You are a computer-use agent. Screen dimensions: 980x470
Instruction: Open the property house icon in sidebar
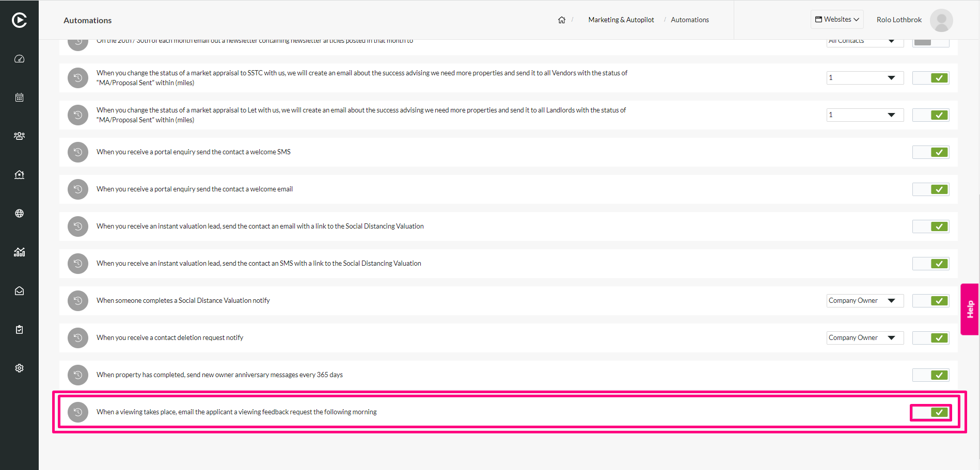click(19, 175)
